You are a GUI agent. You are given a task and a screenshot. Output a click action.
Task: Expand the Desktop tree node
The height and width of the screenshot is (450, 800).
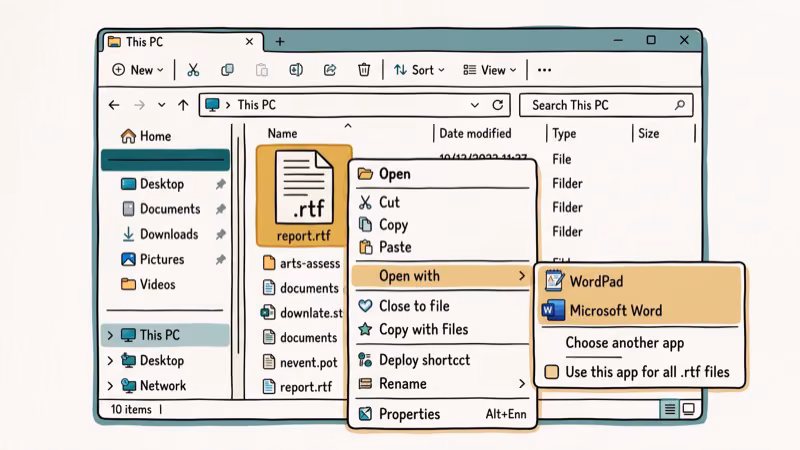(110, 361)
